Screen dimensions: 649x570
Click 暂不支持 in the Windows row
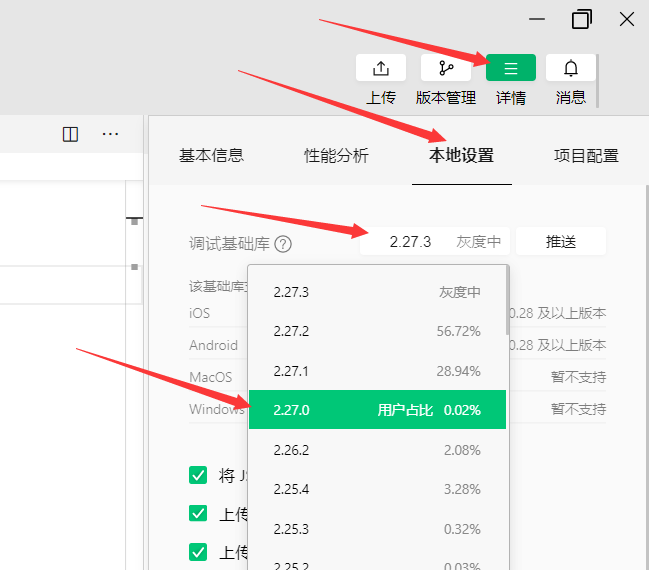click(578, 409)
